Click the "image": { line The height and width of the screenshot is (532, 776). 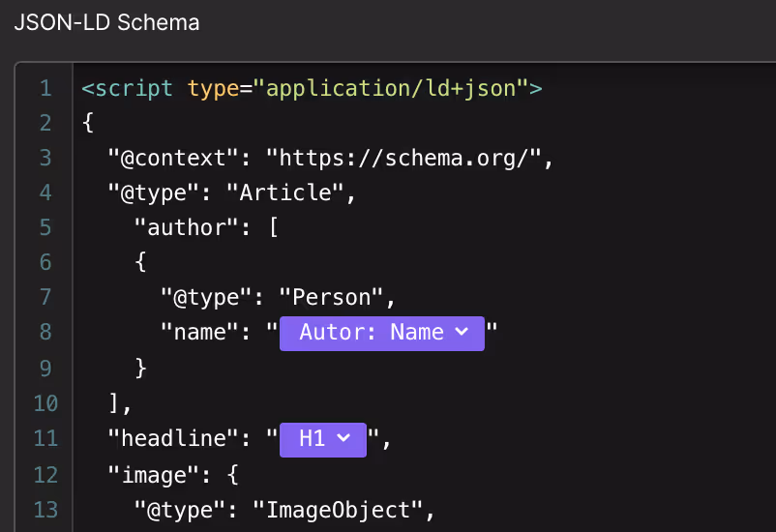(x=173, y=475)
